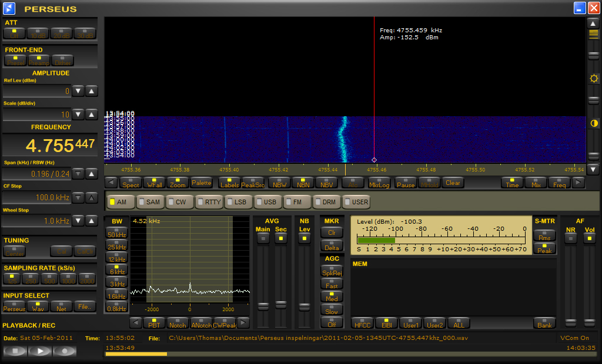Click the stop playback button
The image size is (602, 364).
tap(15, 350)
